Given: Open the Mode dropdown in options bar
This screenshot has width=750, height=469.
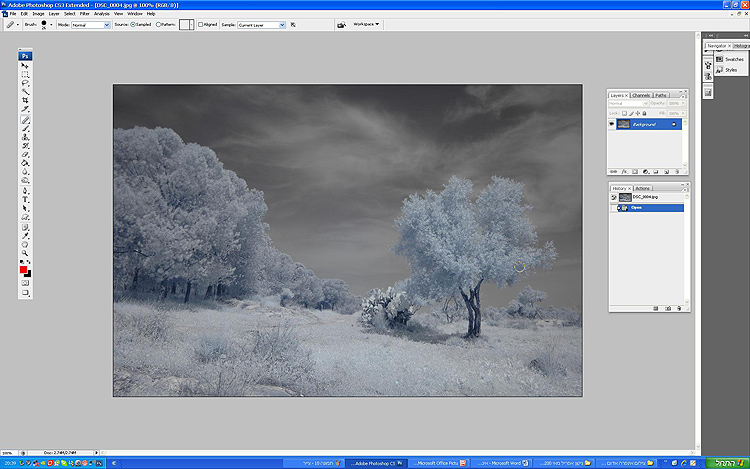Looking at the screenshot, I should (91, 24).
